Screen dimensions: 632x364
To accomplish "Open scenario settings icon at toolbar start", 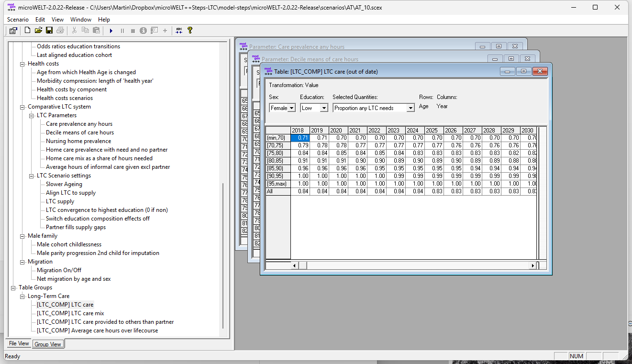I will [x=13, y=31].
